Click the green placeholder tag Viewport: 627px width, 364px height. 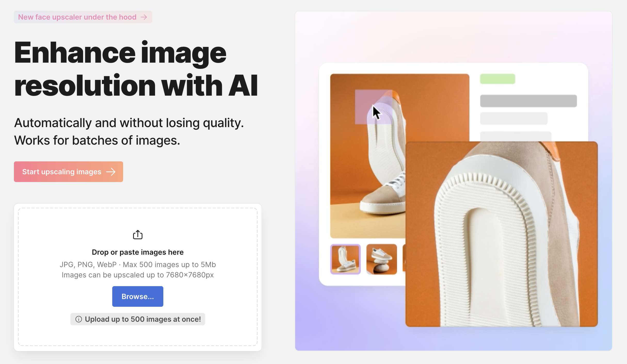[x=497, y=79]
